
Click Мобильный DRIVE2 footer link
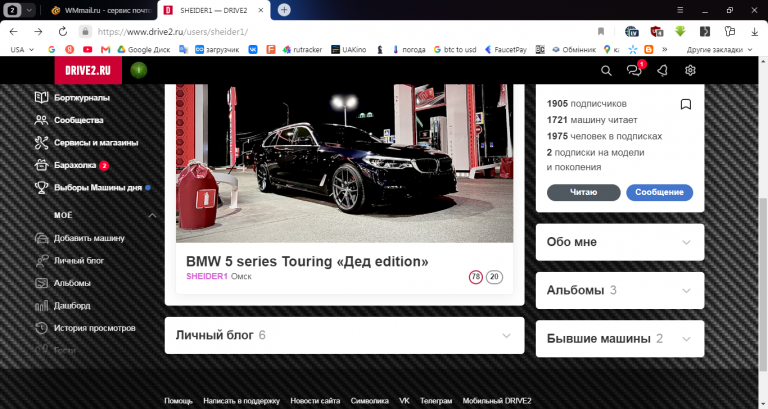497,401
